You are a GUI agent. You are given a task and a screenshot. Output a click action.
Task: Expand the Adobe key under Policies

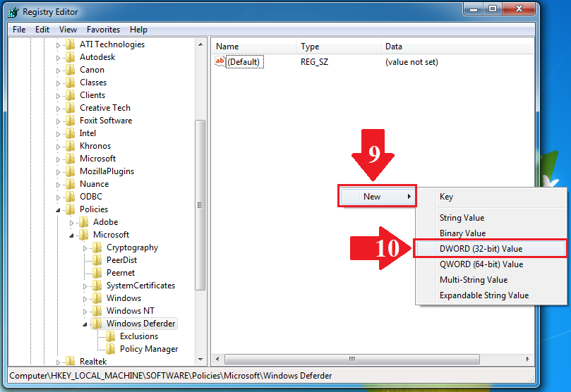[x=71, y=223]
